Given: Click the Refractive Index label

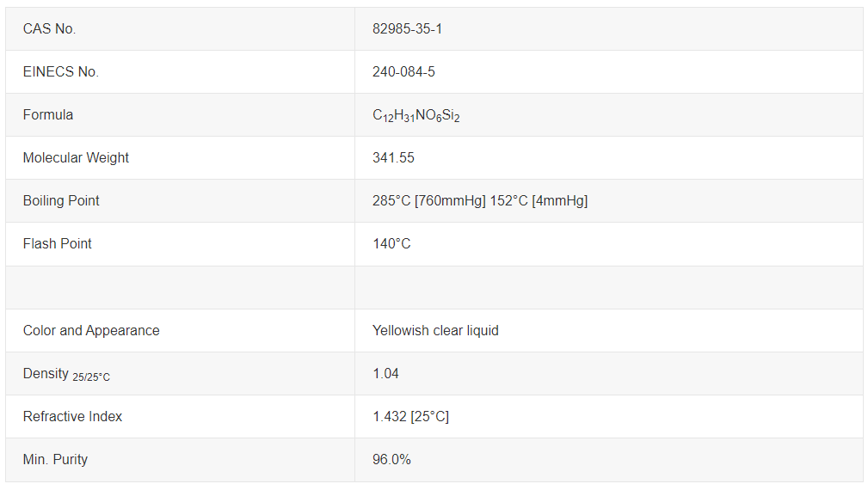Looking at the screenshot, I should coord(72,416).
